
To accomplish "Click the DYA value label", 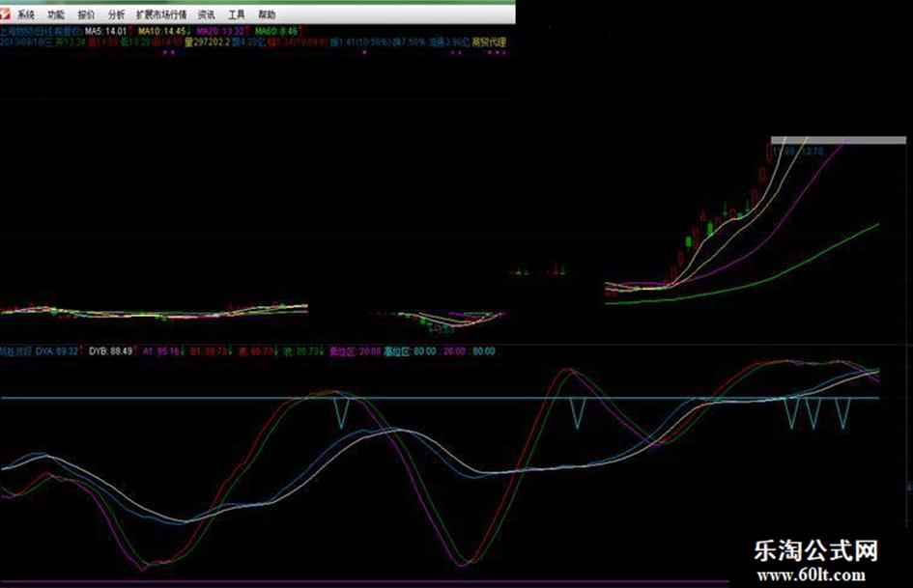I will point(58,351).
